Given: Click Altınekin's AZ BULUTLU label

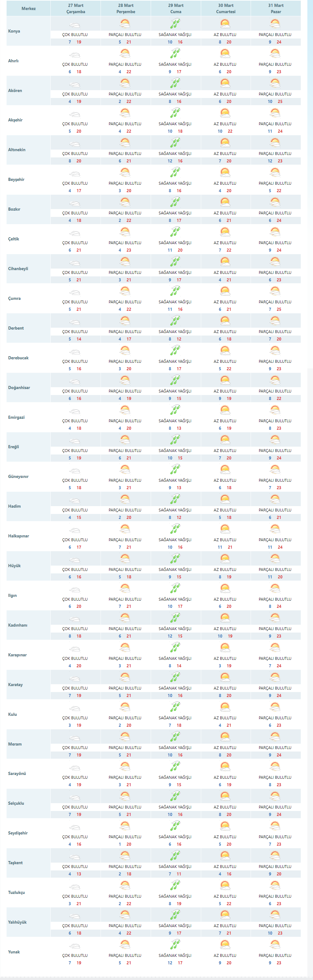Looking at the screenshot, I should [225, 154].
